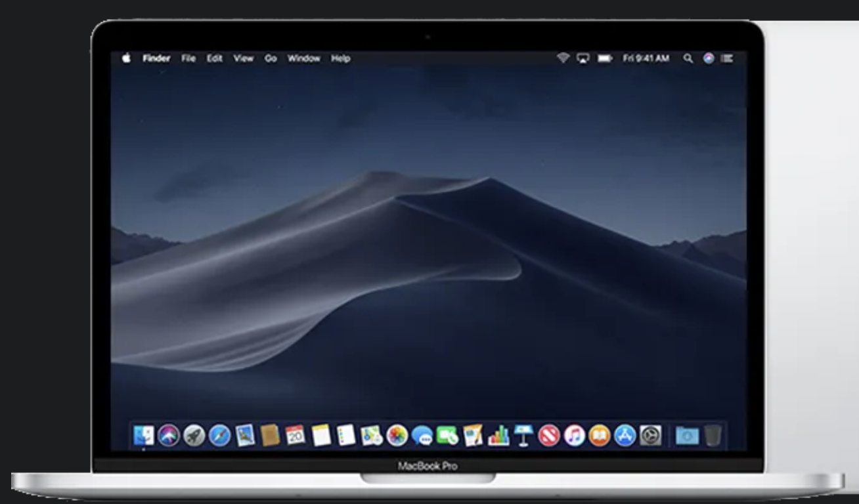Screen dimensions: 859x504
Task: Click the AirPlay display icon
Action: (x=583, y=58)
